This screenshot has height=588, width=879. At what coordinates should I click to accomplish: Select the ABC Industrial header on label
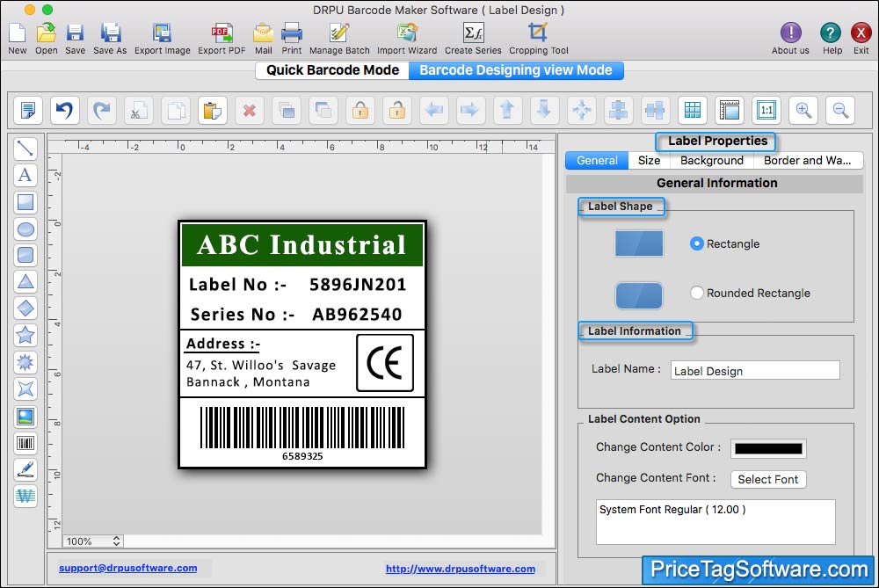[302, 245]
